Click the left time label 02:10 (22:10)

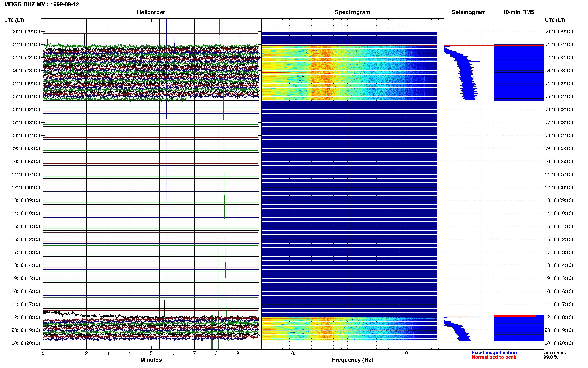26,57
